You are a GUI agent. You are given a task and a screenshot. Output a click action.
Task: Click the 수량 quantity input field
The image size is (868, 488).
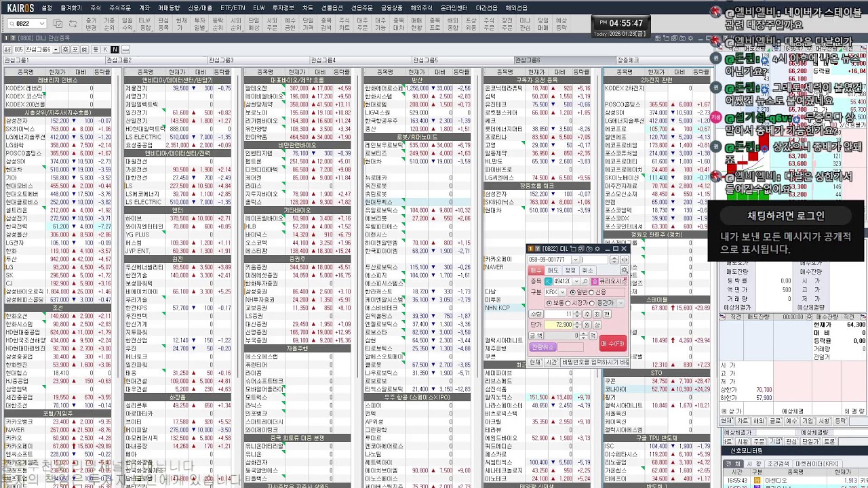pyautogui.click(x=559, y=314)
